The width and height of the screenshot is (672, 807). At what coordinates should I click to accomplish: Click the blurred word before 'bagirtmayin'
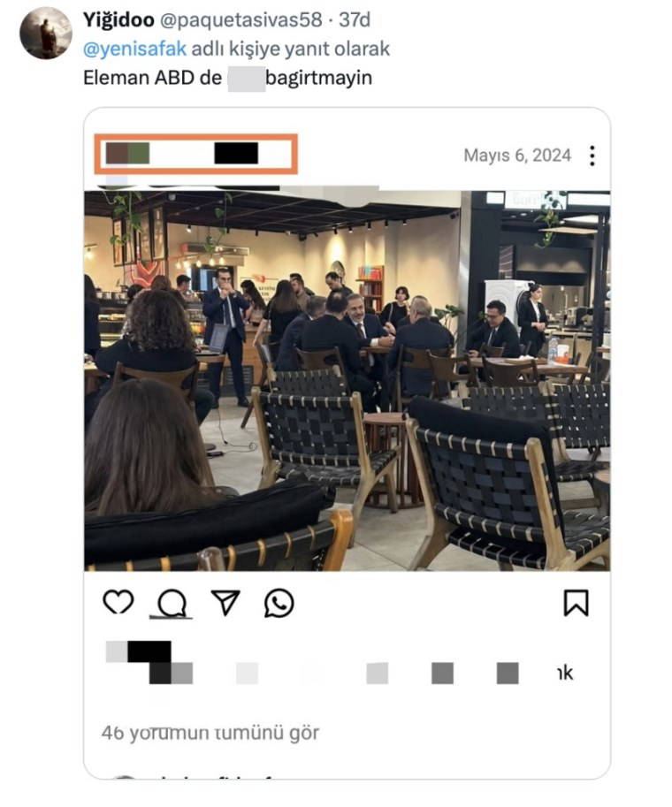click(247, 79)
